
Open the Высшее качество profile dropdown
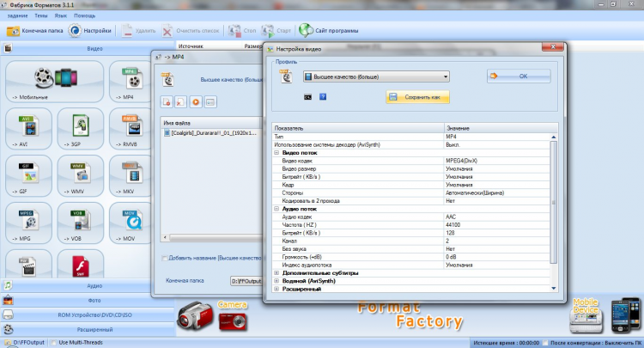click(x=376, y=76)
